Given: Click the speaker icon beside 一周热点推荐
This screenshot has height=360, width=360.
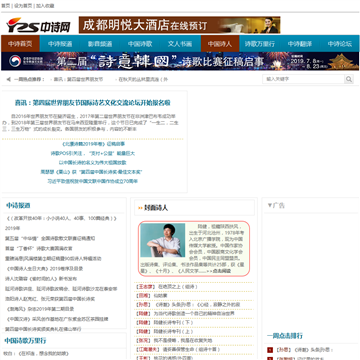Looking at the screenshot, I should [x=9, y=79].
